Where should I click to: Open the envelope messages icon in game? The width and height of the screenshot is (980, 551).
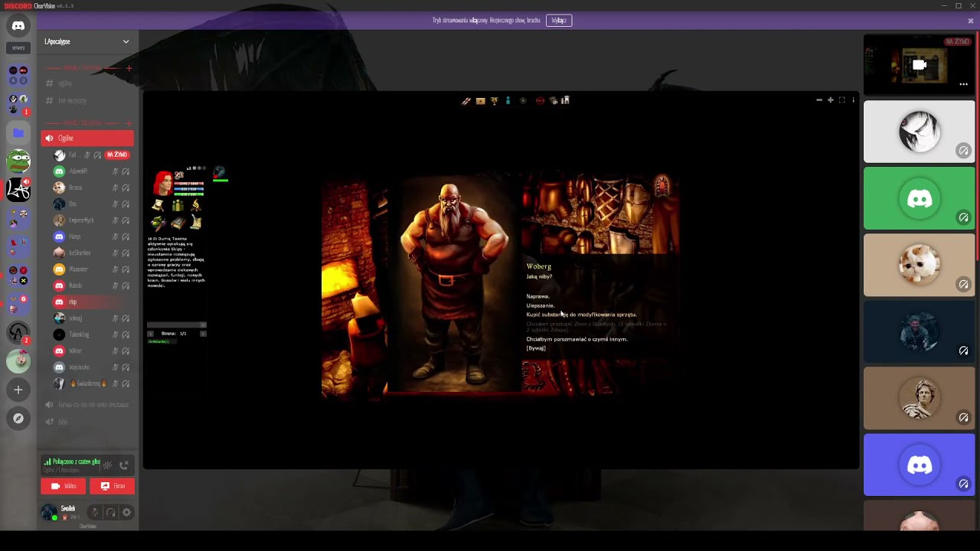pos(481,100)
